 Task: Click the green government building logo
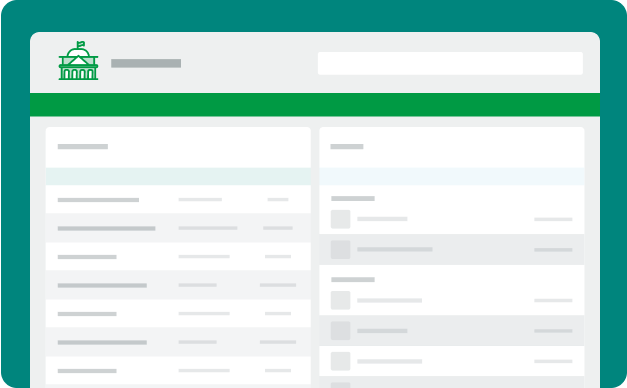point(78,60)
